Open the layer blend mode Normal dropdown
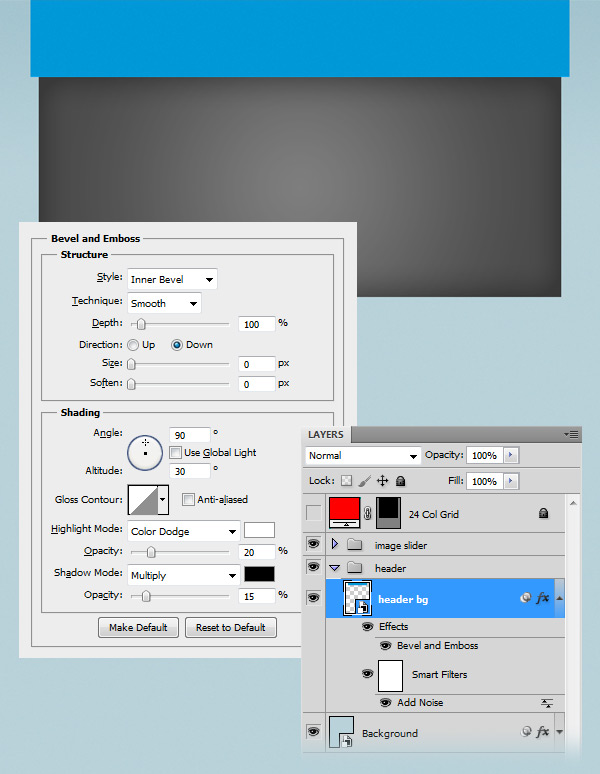The height and width of the screenshot is (774, 600). (363, 456)
